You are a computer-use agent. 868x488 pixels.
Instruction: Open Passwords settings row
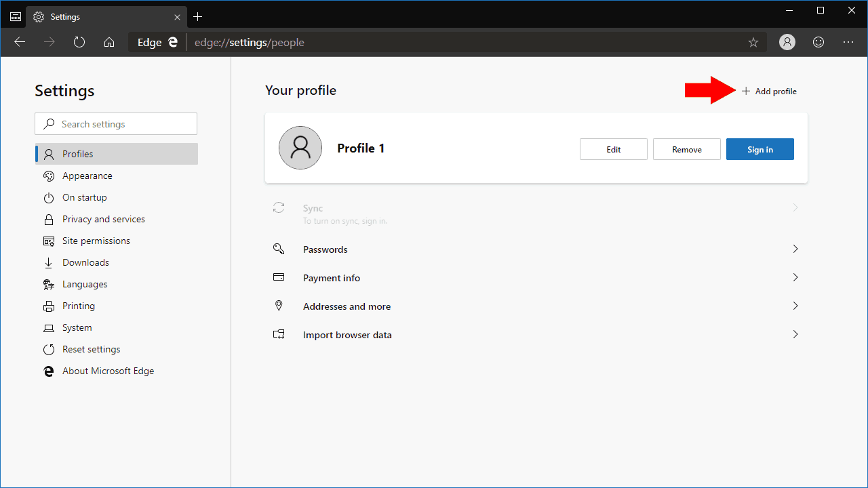[536, 249]
